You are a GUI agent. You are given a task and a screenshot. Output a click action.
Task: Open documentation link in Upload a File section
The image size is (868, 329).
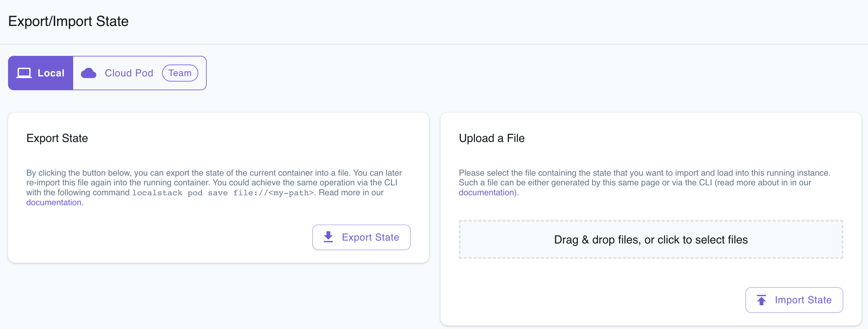click(x=486, y=192)
